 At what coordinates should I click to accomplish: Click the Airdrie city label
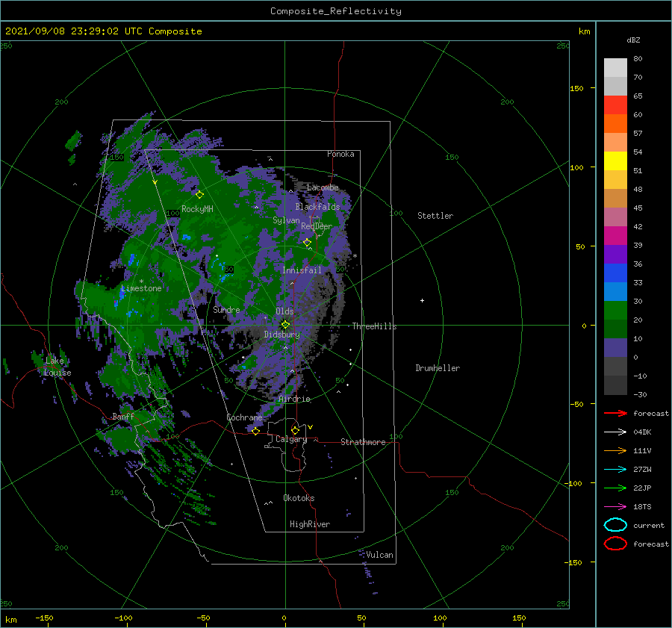pyautogui.click(x=294, y=399)
